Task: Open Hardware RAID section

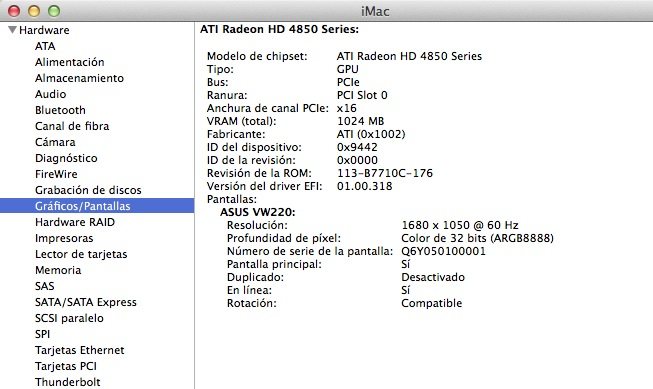Action: pyautogui.click(x=75, y=222)
